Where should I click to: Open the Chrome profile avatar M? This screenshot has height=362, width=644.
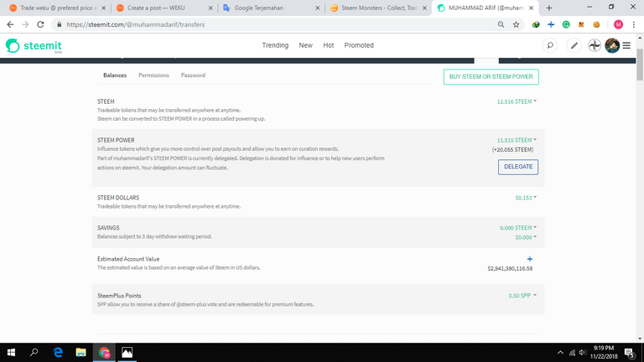618,24
